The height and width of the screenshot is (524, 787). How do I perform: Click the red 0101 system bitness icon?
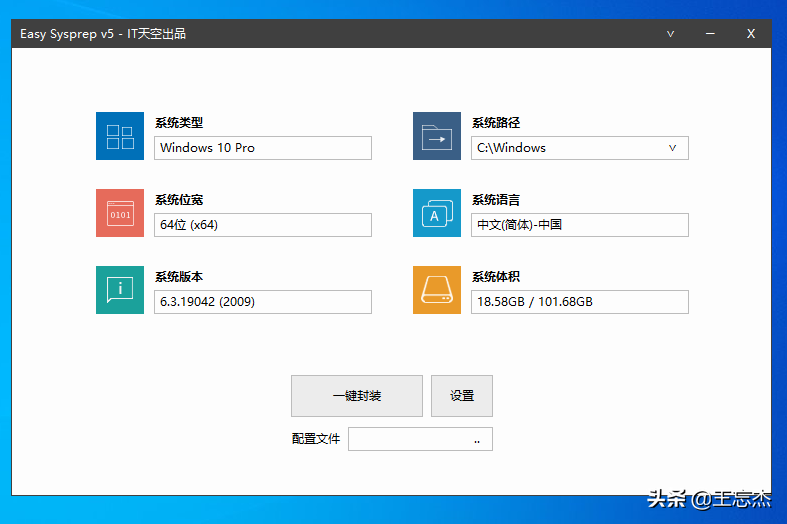pyautogui.click(x=120, y=213)
